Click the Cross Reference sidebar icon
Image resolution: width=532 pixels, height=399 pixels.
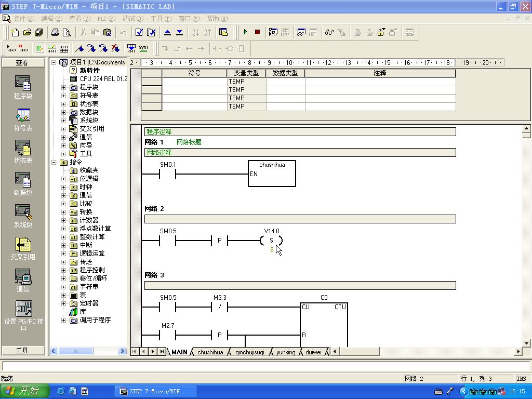pos(22,248)
